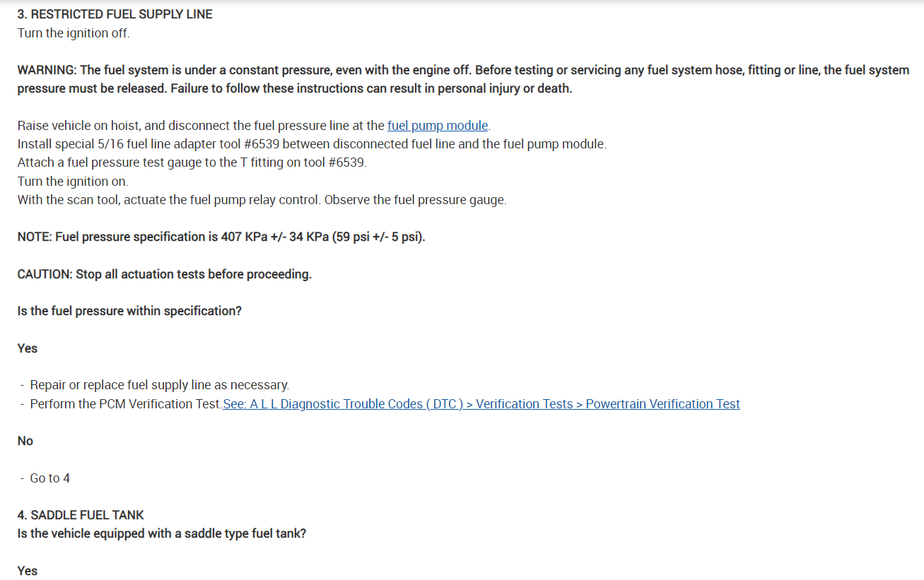The height and width of the screenshot is (580, 924).
Task: Click the NOTE on fuel pressure specification
Action: pos(221,237)
